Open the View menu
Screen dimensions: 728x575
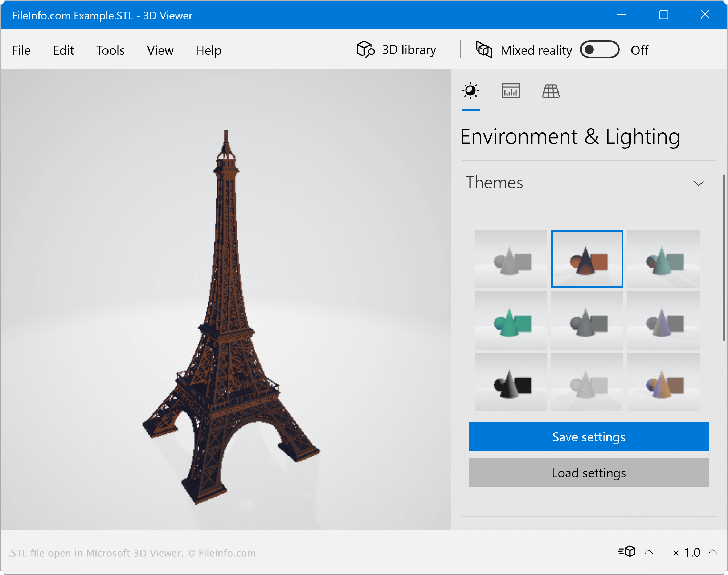tap(160, 50)
